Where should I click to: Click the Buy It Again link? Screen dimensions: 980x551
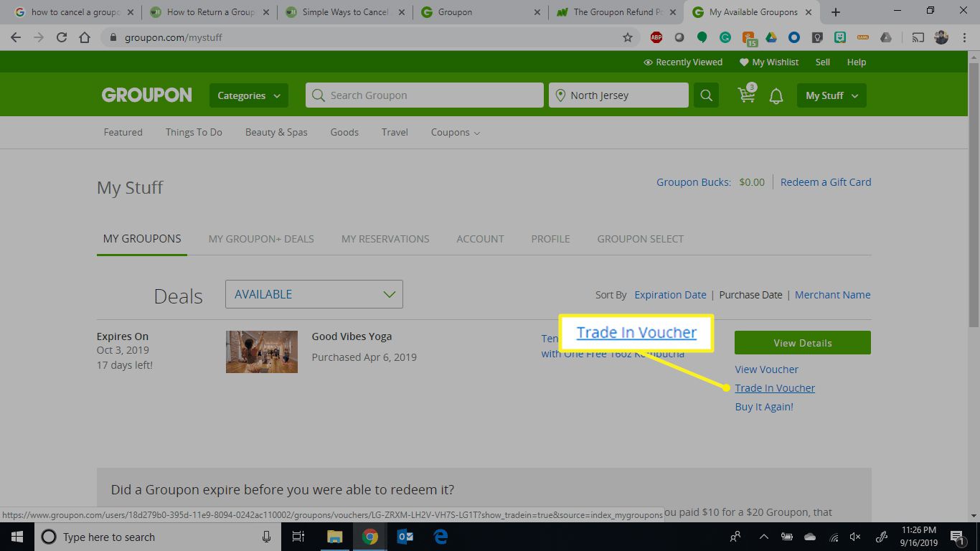click(764, 407)
